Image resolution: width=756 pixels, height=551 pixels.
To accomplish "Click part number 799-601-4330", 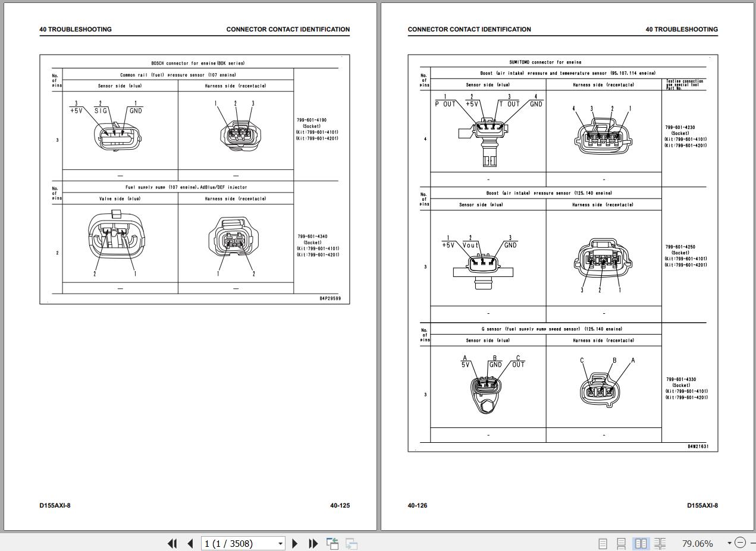I will [681, 379].
